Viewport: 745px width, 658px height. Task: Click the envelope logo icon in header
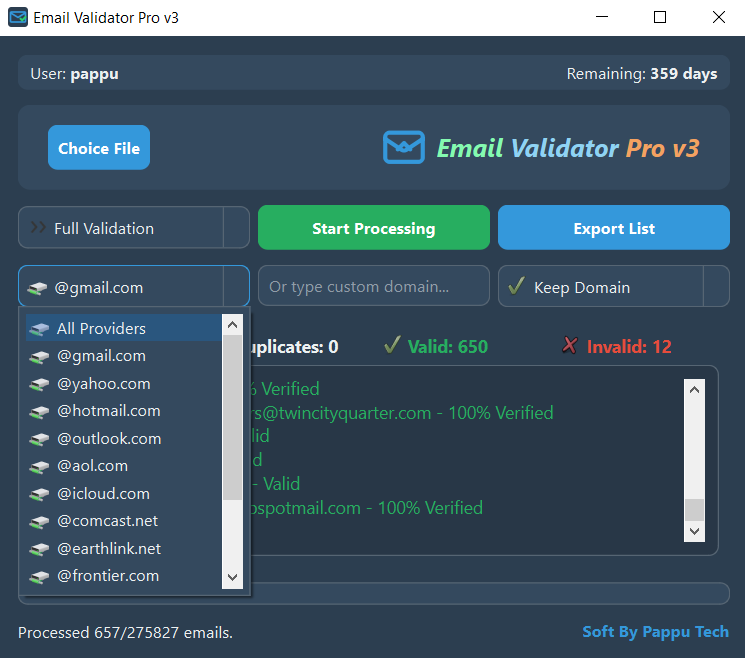(x=404, y=148)
